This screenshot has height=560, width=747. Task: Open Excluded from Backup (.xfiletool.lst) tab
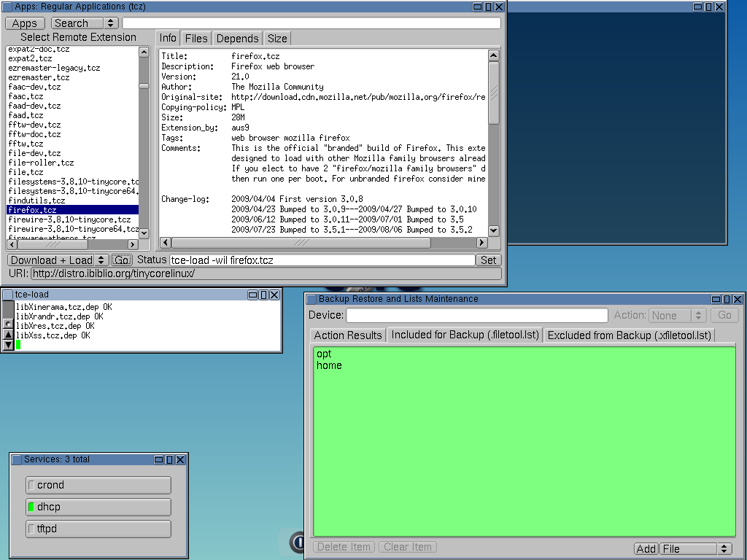point(630,335)
